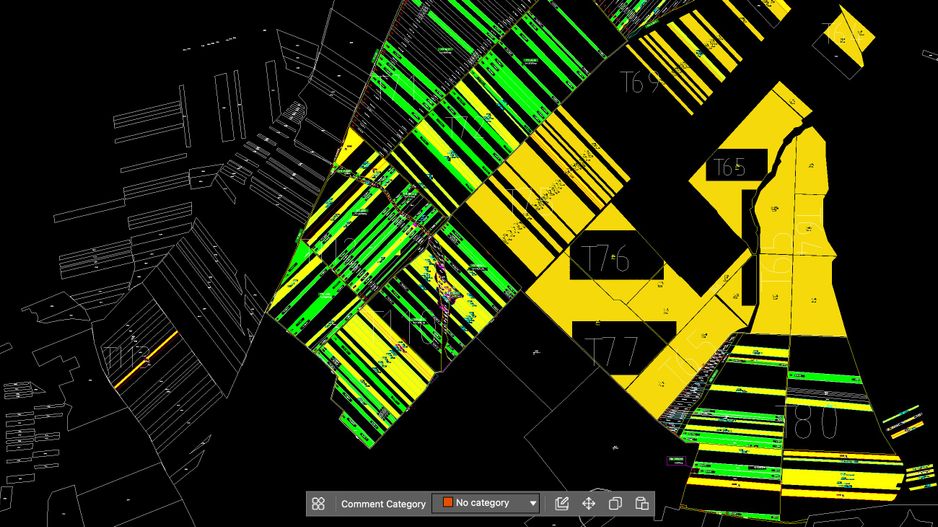Viewport: 938px width, 527px height.
Task: Select the move arrows tool icon
Action: [x=589, y=503]
